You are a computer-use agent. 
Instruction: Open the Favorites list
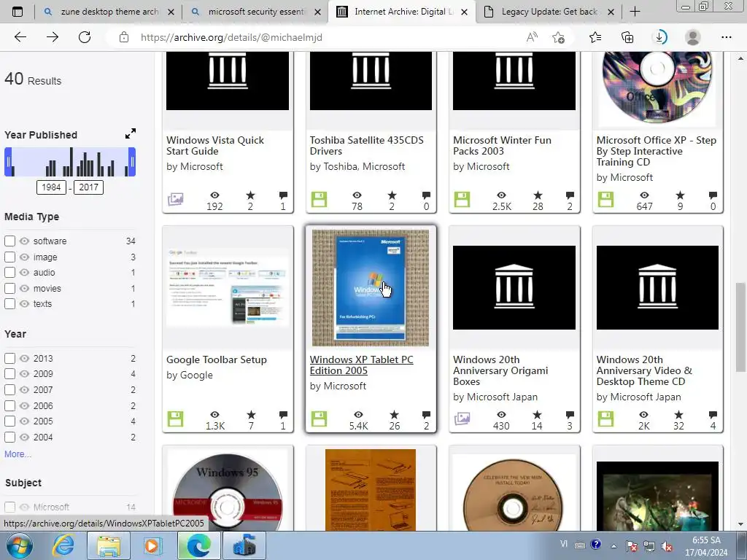point(595,37)
